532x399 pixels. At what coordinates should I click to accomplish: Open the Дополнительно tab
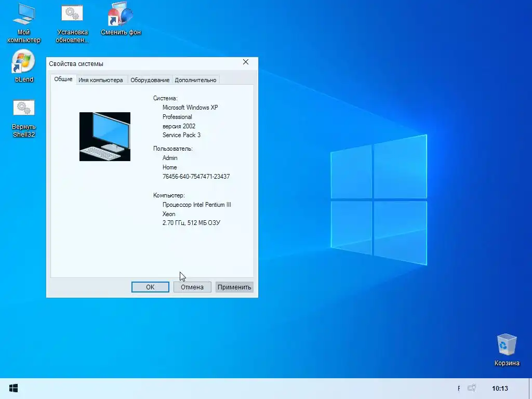tap(195, 80)
